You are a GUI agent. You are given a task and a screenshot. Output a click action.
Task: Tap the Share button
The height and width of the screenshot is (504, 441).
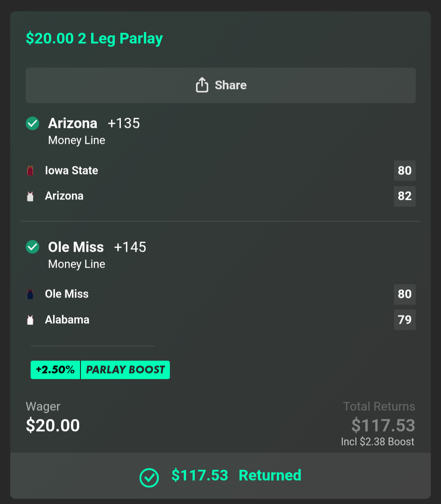(220, 85)
